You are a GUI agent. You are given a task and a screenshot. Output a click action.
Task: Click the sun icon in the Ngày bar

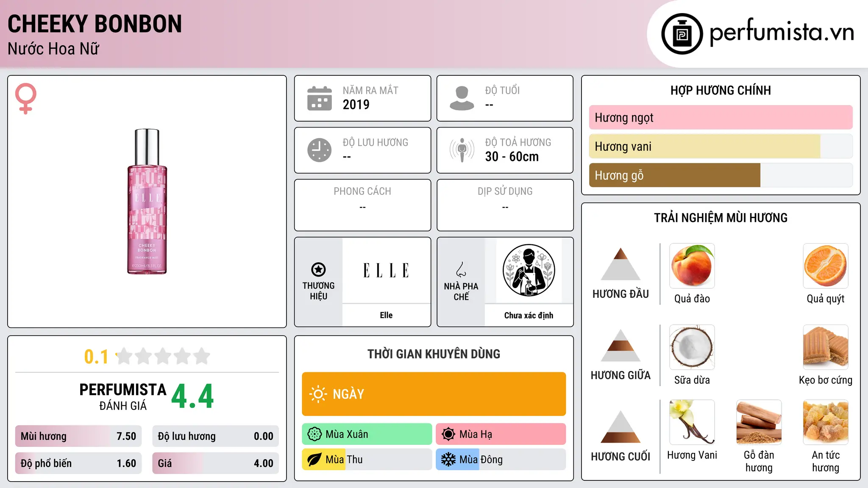pyautogui.click(x=318, y=394)
